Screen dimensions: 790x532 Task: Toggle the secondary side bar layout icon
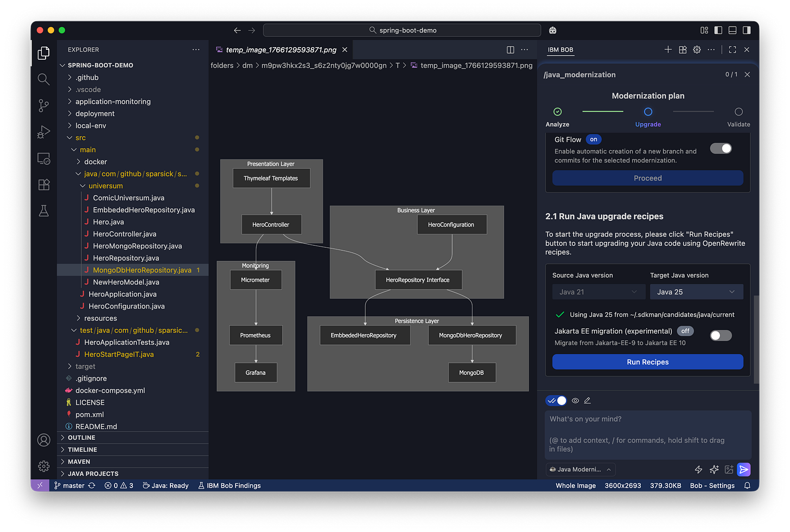click(747, 30)
